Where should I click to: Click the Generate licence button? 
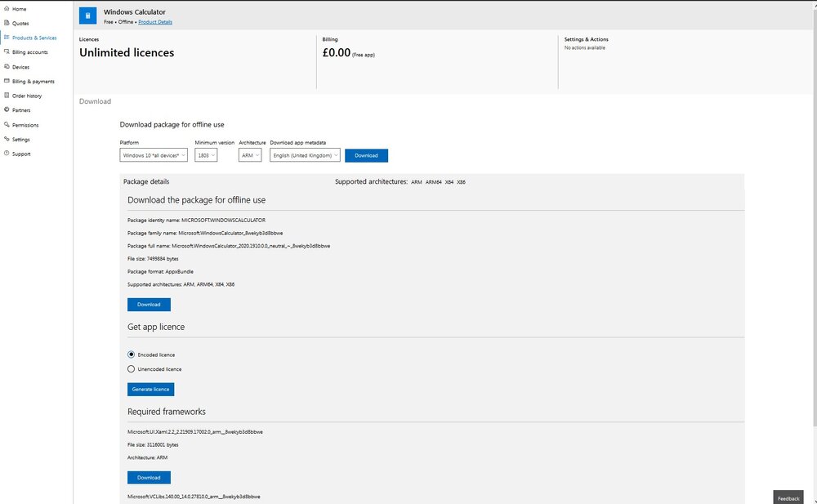150,390
